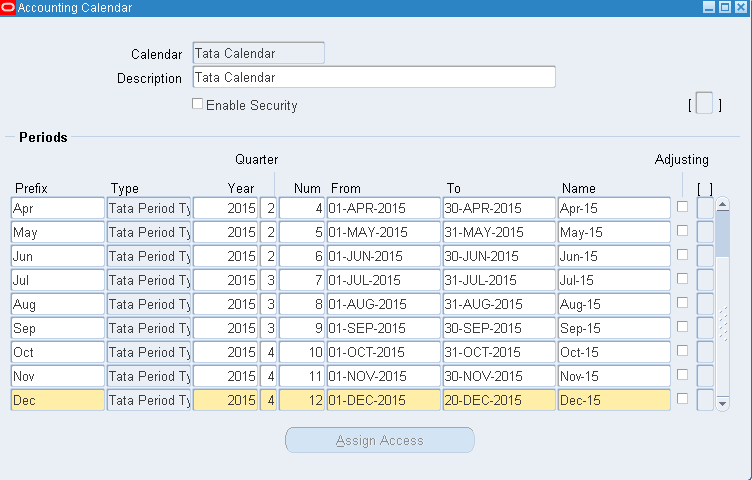
Task: Click the Oracle logo icon in title bar
Action: tap(9, 8)
